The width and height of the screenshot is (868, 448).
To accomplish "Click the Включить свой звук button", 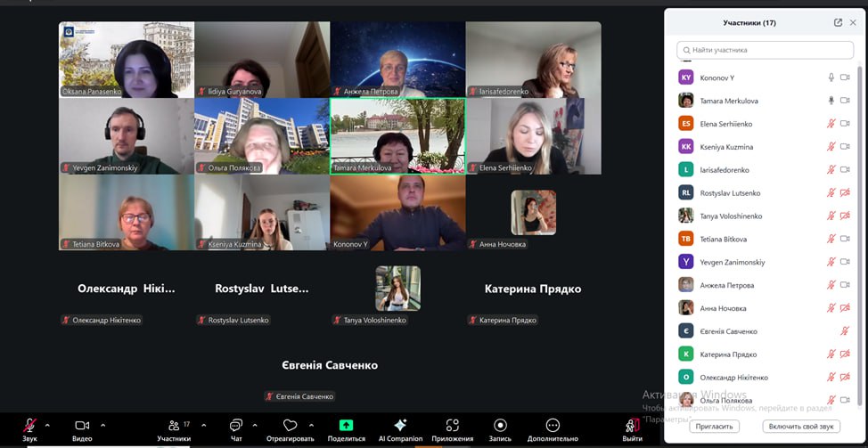I will tap(800, 427).
